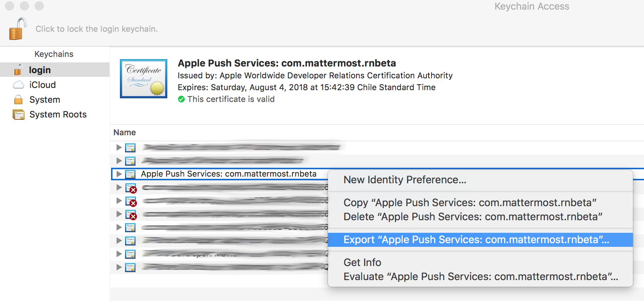Viewport: 644px width, 303px height.
Task: Select Delete Apple Push Services menu entry
Action: [473, 217]
